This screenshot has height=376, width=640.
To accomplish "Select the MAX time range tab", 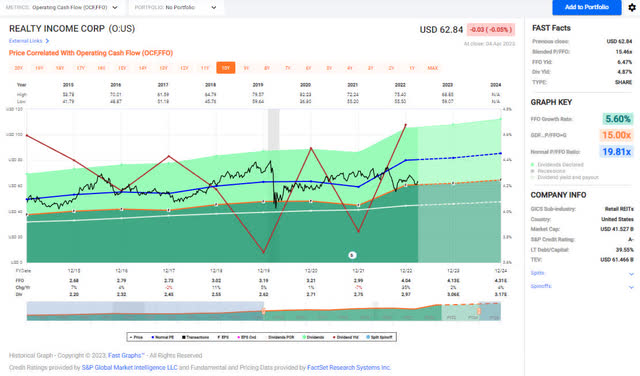I will [433, 68].
